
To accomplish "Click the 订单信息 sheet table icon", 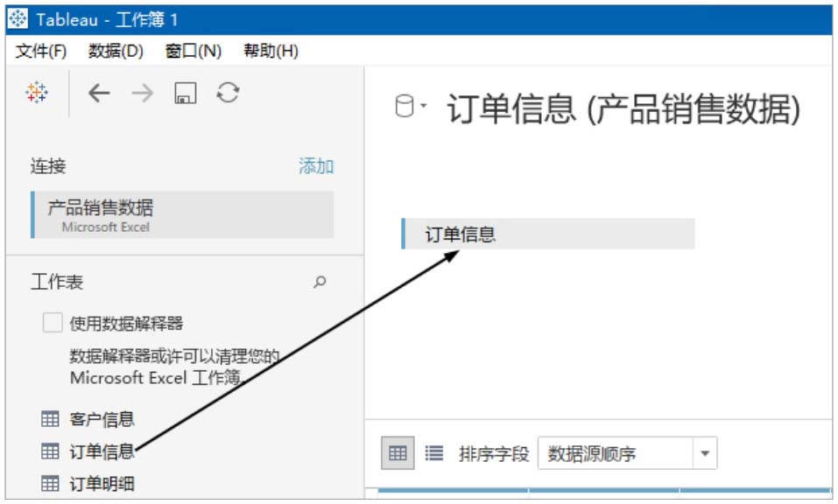I will (50, 451).
